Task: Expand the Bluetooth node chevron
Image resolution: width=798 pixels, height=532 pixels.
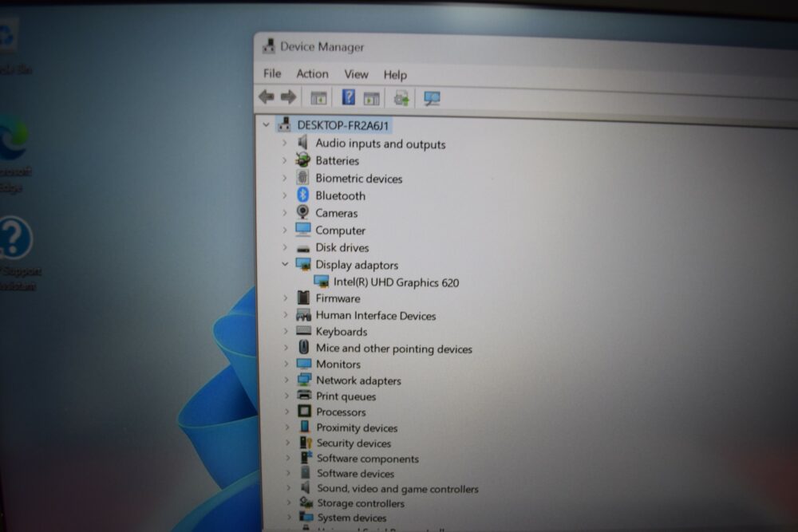Action: (x=285, y=195)
